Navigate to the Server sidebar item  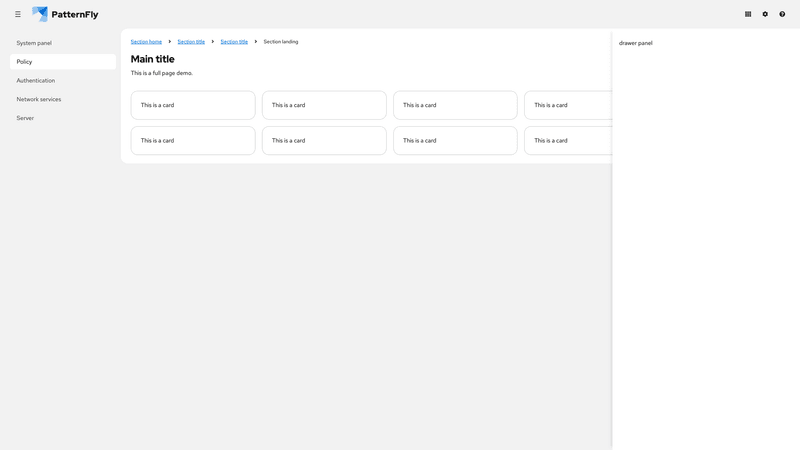pos(25,118)
